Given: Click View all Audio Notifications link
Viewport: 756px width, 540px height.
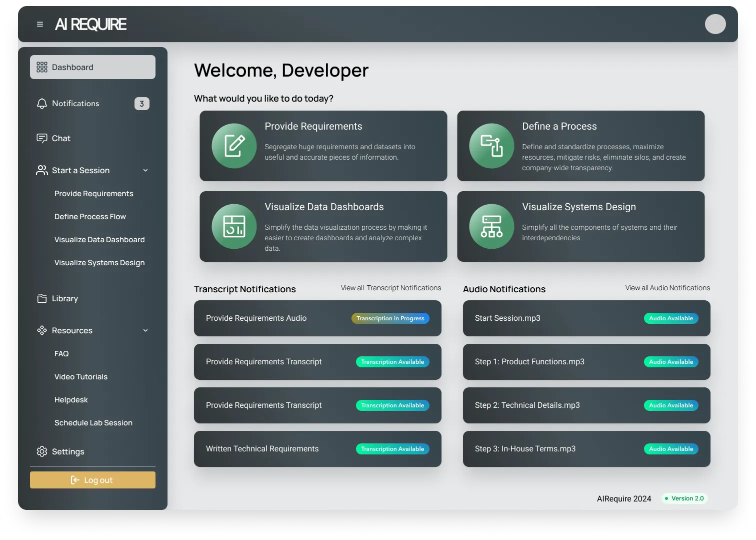Looking at the screenshot, I should [x=667, y=288].
